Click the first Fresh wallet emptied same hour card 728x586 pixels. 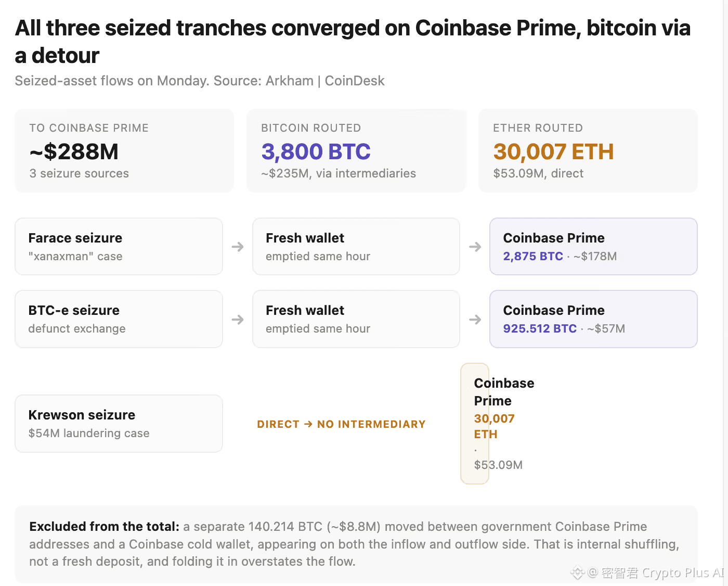coord(356,247)
